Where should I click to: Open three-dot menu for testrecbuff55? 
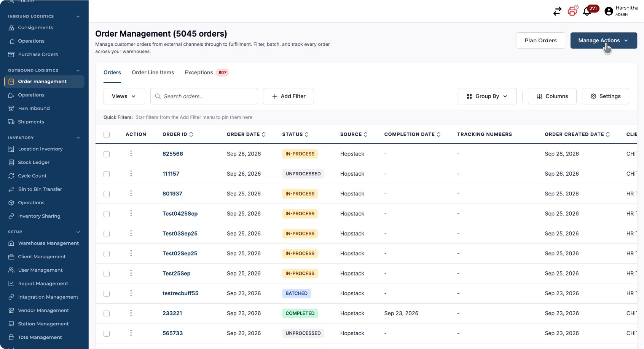pos(131,293)
